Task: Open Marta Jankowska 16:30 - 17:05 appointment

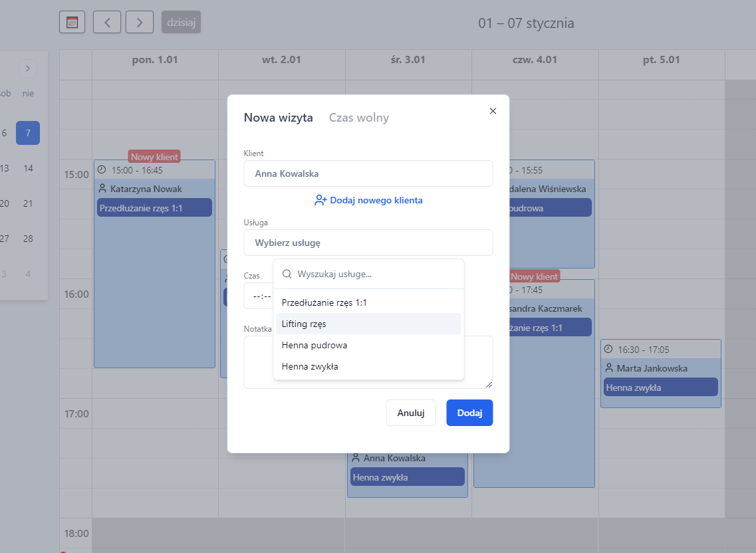Action: click(x=661, y=374)
